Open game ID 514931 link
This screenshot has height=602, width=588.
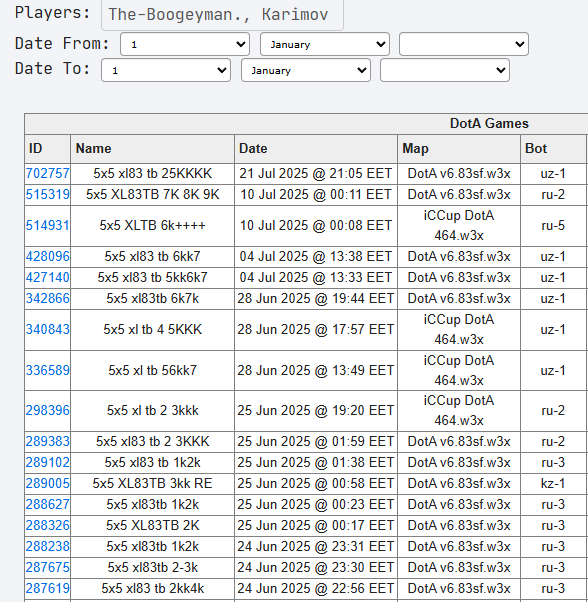tap(48, 225)
